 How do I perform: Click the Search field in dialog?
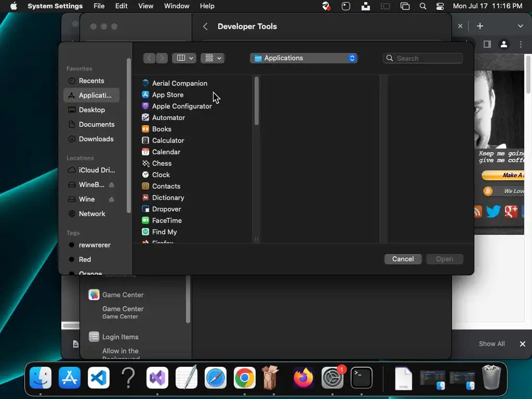point(423,58)
